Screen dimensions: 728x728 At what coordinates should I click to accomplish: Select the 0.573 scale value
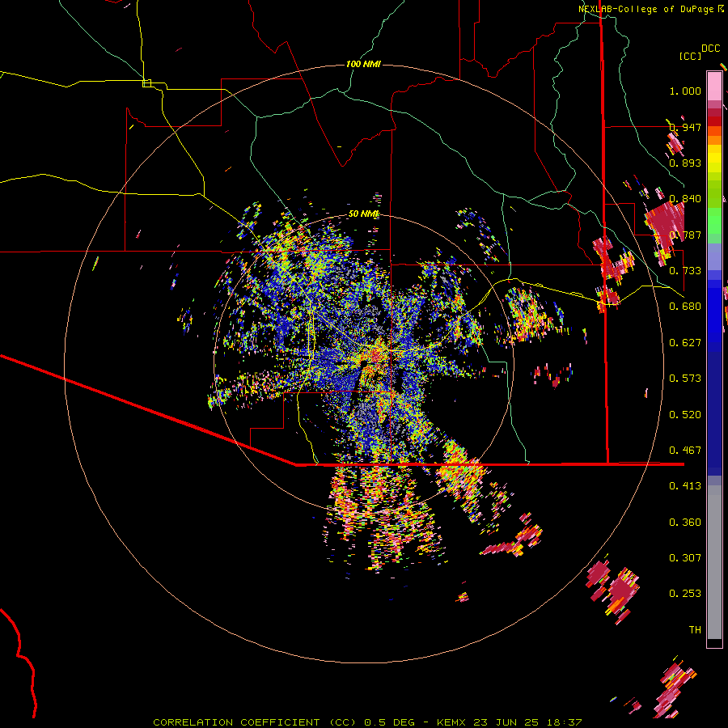tap(685, 379)
